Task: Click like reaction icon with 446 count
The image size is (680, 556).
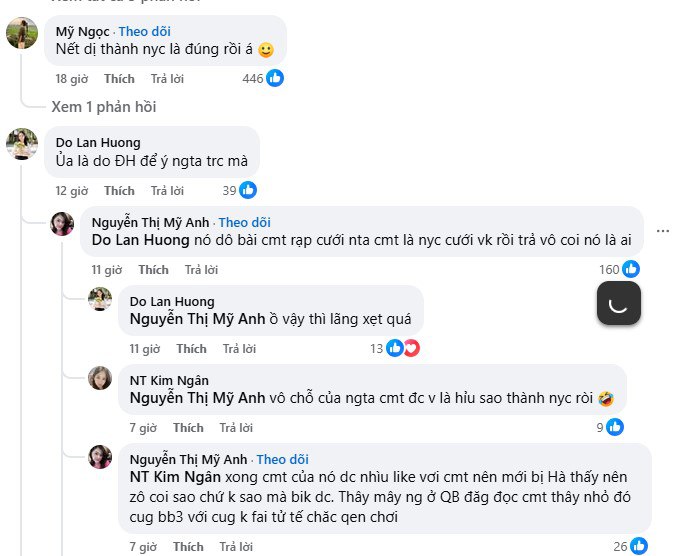Action: point(275,78)
